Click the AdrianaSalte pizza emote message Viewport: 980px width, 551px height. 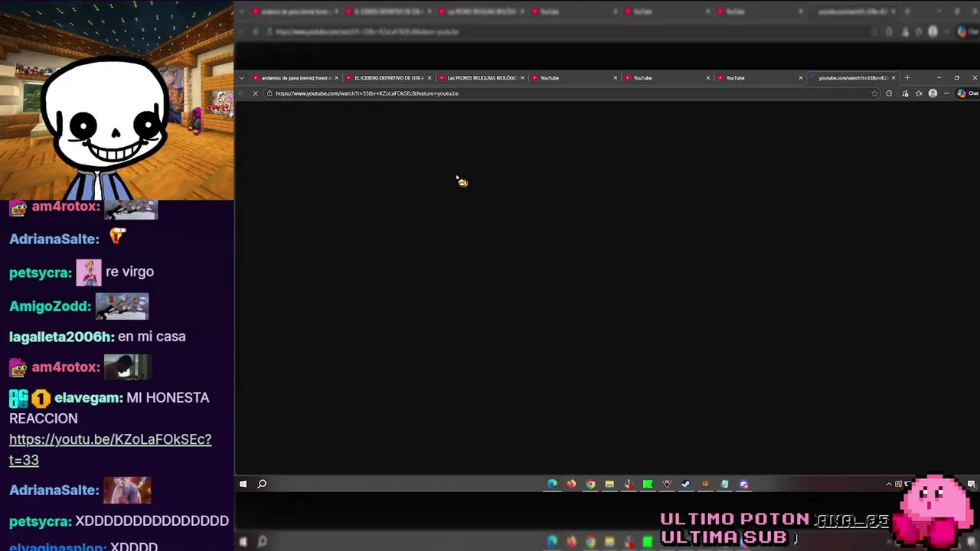(116, 237)
